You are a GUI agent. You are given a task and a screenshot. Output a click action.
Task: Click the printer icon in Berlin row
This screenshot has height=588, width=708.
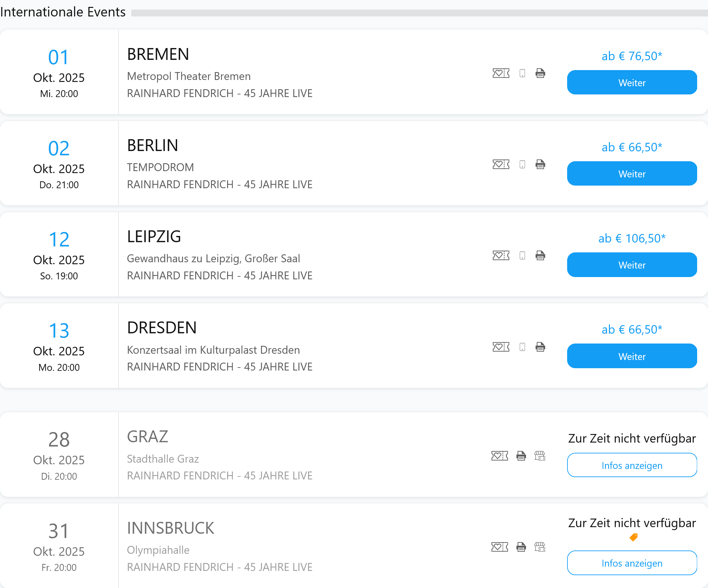click(540, 165)
